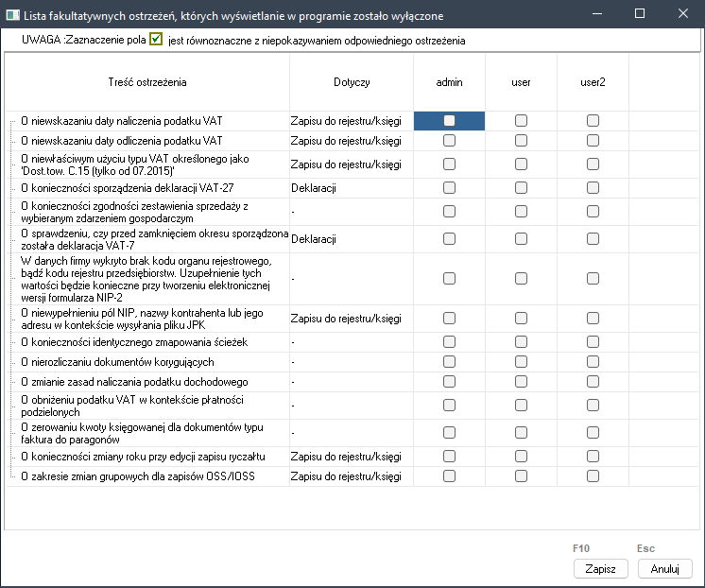Tick user2 checkbox for 'identycznego zmapowania ścieżek'
This screenshot has width=705, height=588.
[x=593, y=342]
